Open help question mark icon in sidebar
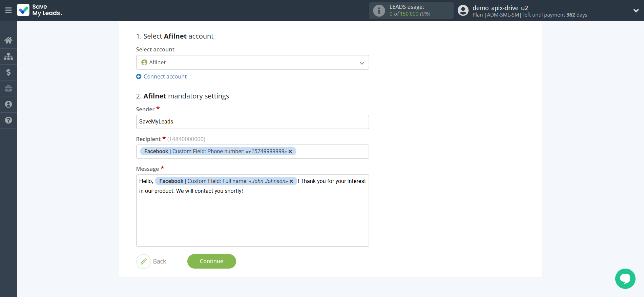This screenshot has height=297, width=644. point(8,120)
